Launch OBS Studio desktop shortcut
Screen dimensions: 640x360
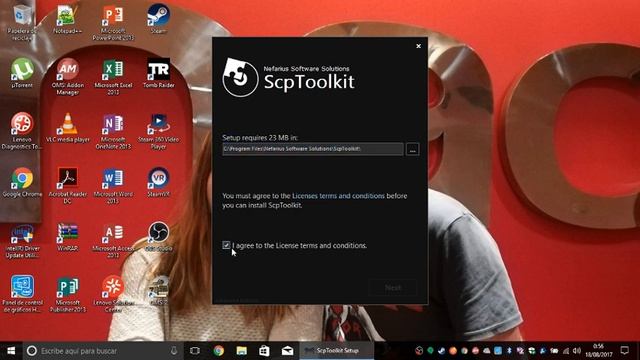pyautogui.click(x=158, y=237)
